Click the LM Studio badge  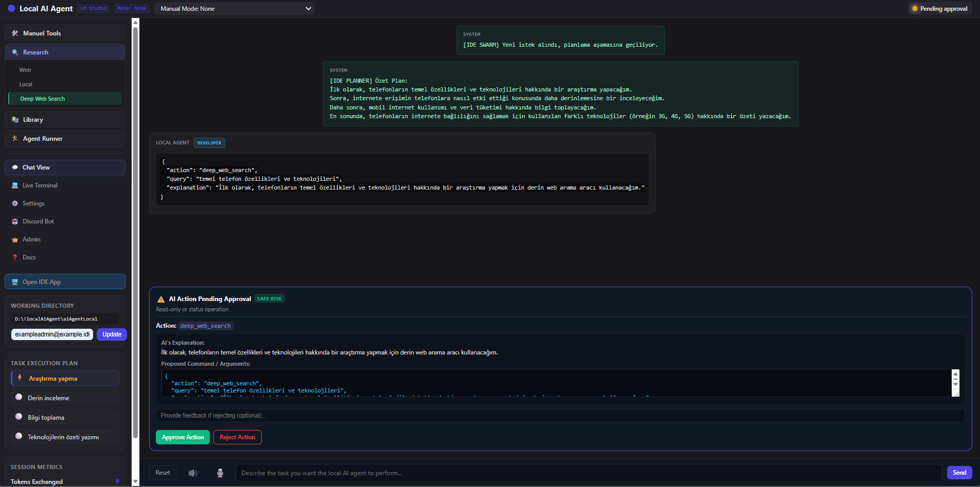[94, 8]
